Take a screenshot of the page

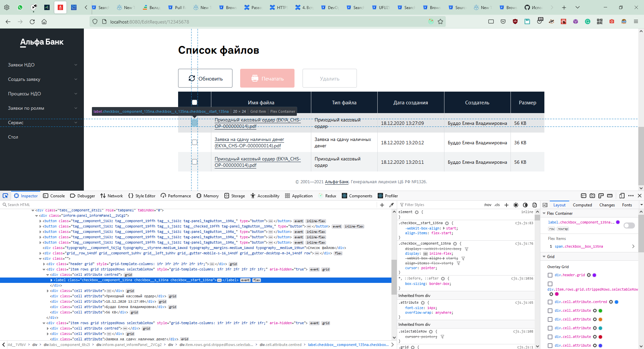click(x=592, y=196)
